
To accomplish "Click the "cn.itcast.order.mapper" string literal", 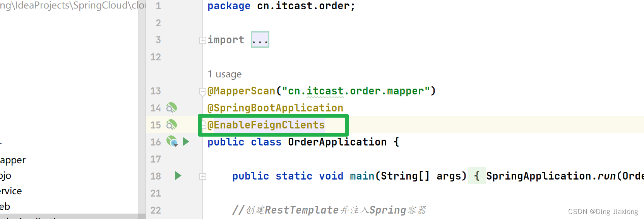I will 356,91.
